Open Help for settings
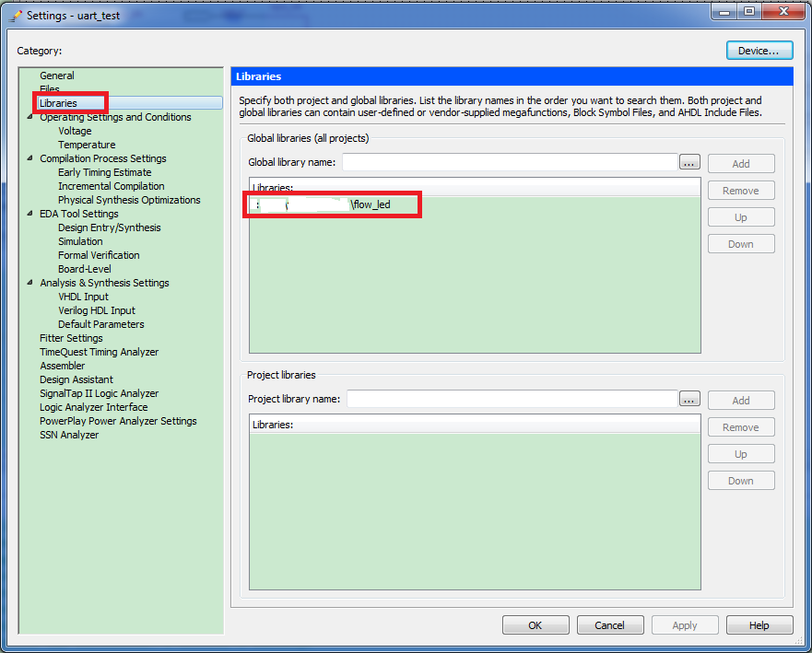Screen dimensions: 812x653 [x=759, y=625]
